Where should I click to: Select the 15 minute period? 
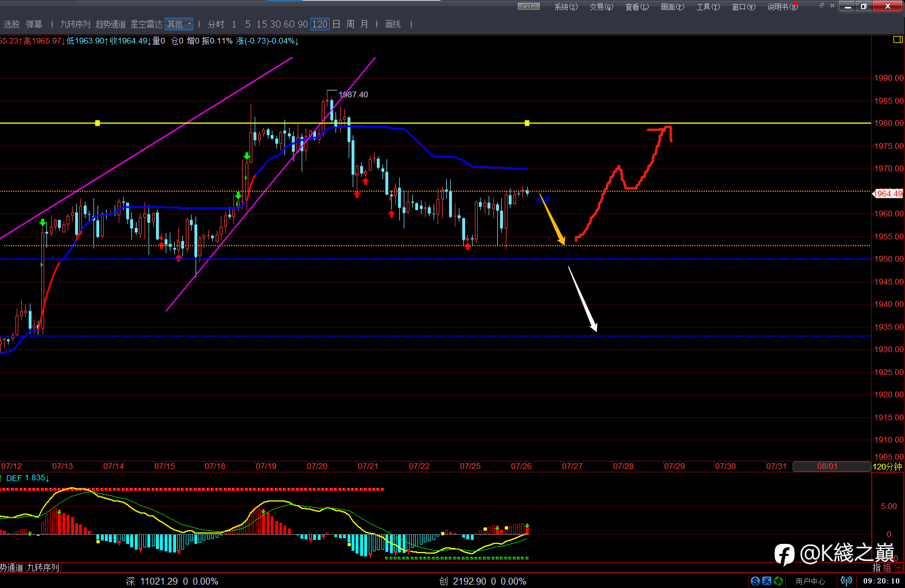coord(262,24)
